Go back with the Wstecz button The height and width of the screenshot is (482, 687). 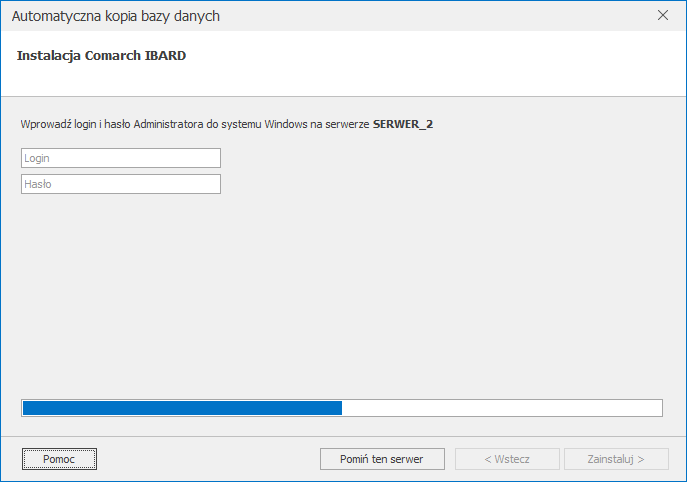click(x=507, y=459)
